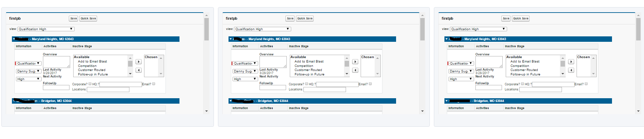Click the add-to-Chosen right arrow in the left panel

pyautogui.click(x=138, y=62)
